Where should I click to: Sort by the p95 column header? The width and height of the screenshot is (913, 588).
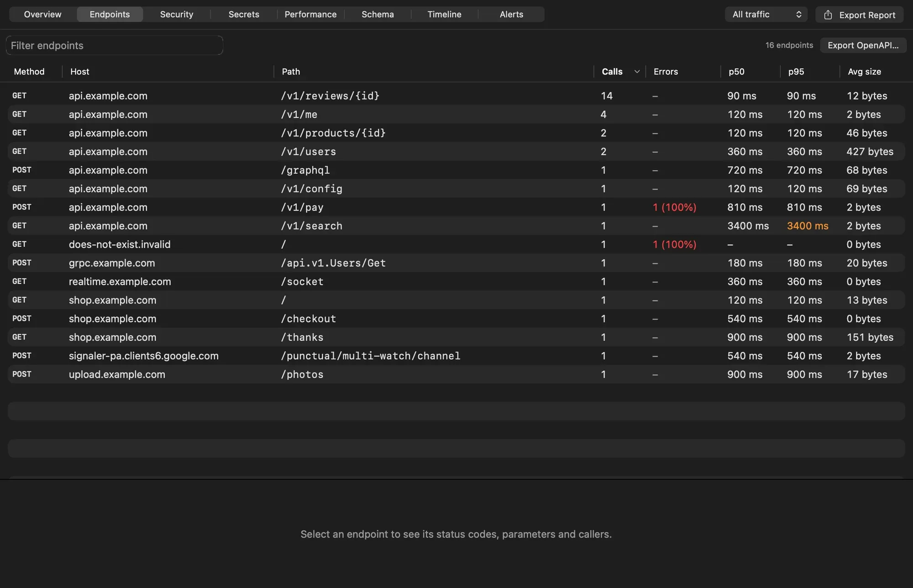tap(796, 72)
